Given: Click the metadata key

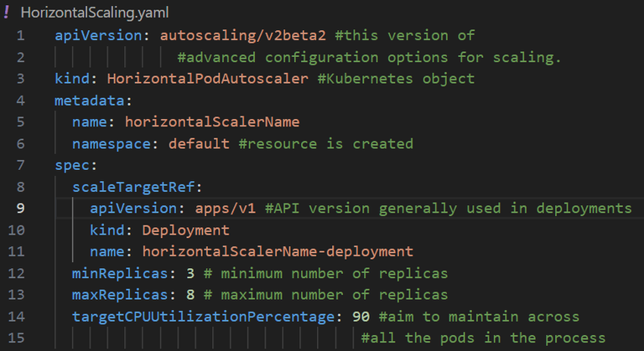Looking at the screenshot, I should pyautogui.click(x=89, y=101).
